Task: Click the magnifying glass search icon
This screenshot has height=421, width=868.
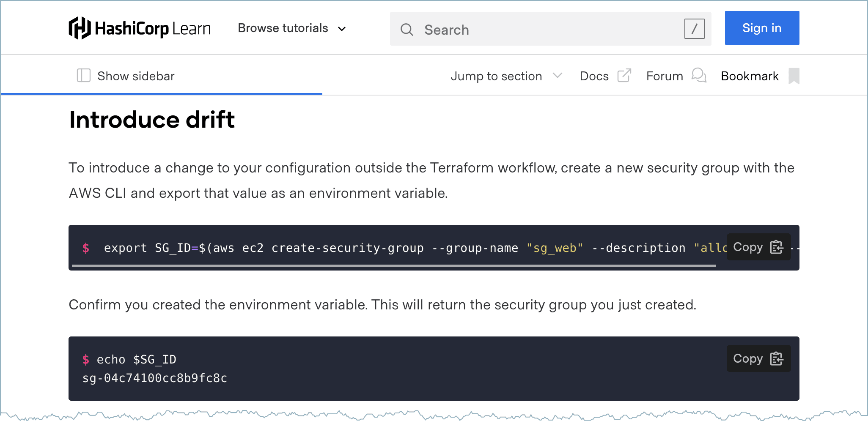Action: coord(407,30)
